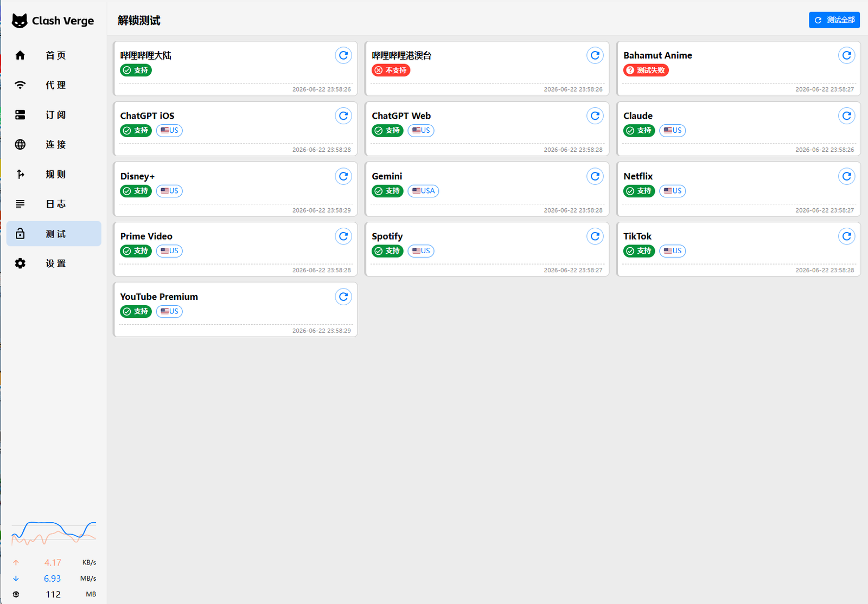Retest the Claude card with refresh icon
The image size is (868, 604).
tap(846, 115)
